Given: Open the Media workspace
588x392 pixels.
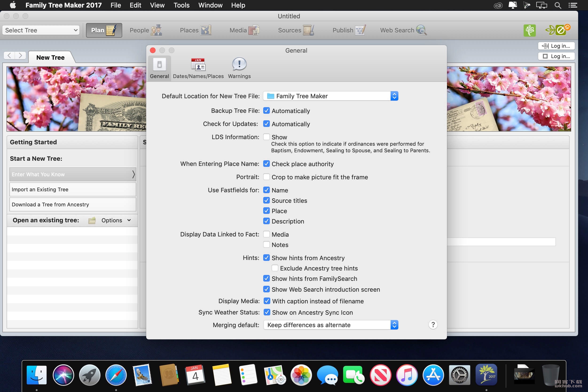Looking at the screenshot, I should click(244, 30).
